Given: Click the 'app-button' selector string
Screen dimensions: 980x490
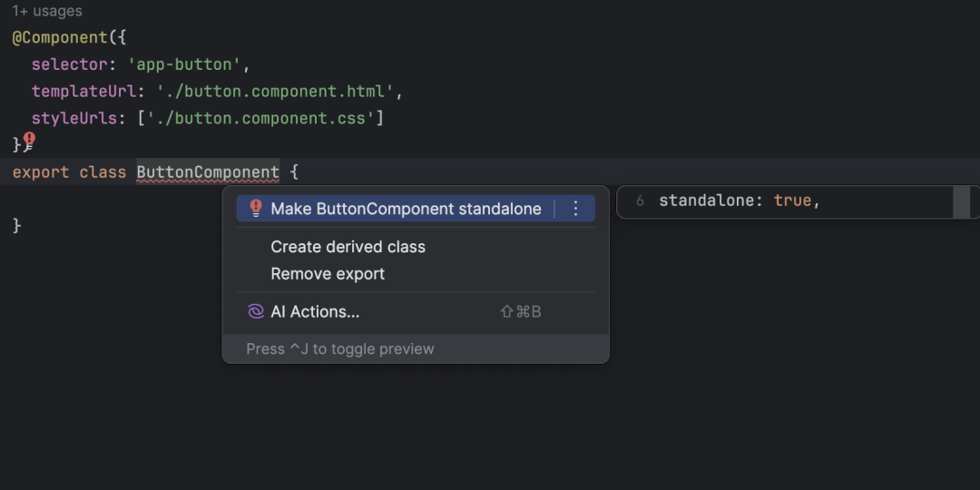Looking at the screenshot, I should pyautogui.click(x=188, y=64).
